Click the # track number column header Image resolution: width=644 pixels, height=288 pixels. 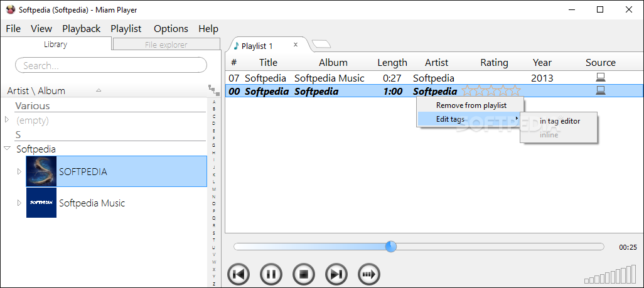[x=233, y=63]
